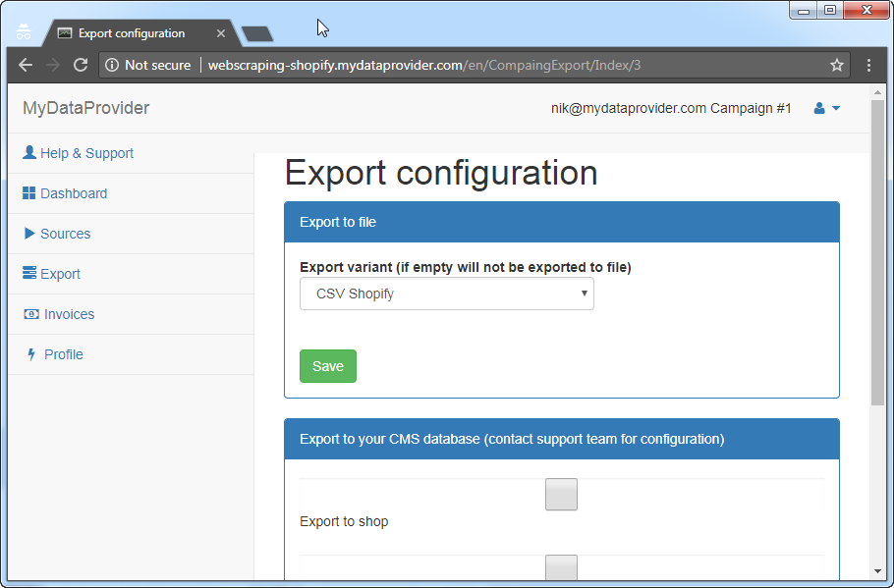
Task: Click the scrollbar down arrow
Action: [x=877, y=571]
